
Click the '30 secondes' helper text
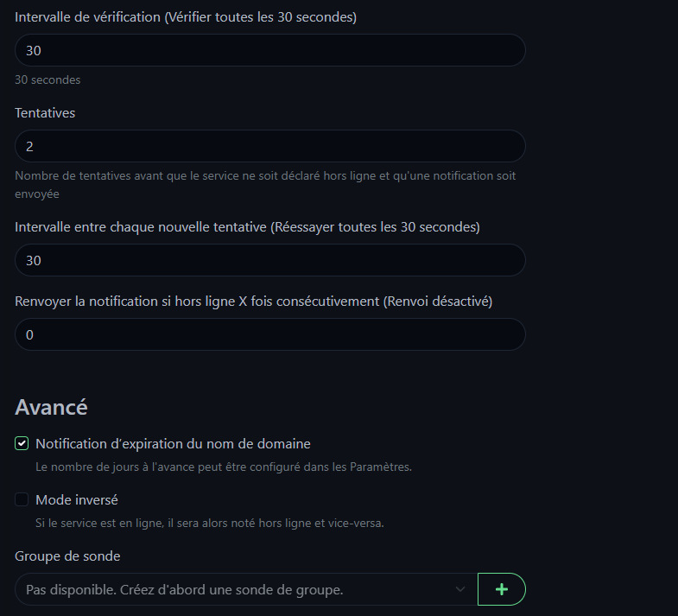[48, 79]
